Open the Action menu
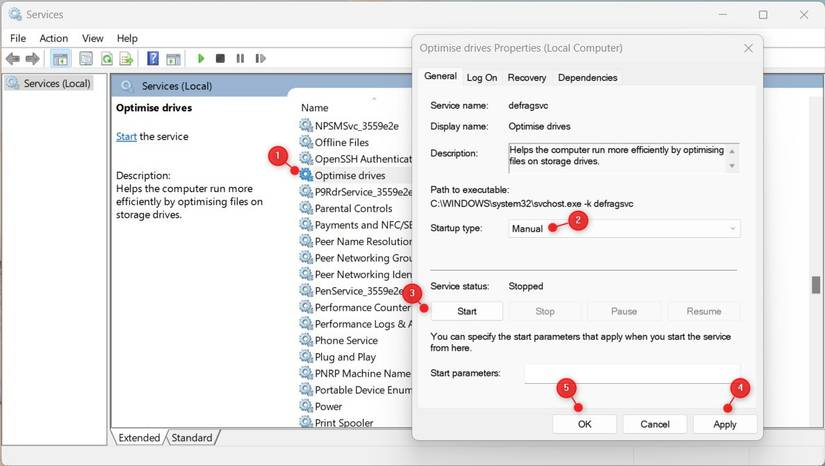The height and width of the screenshot is (466, 825). (54, 38)
